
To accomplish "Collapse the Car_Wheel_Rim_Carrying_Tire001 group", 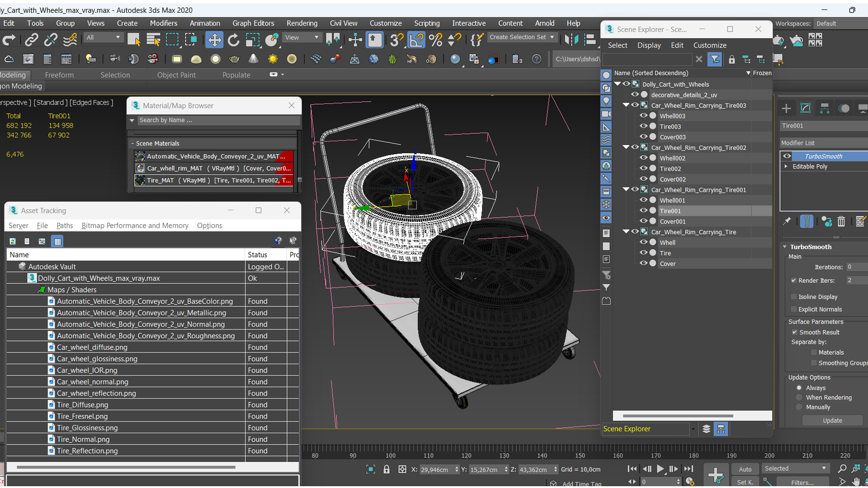I will coord(626,189).
